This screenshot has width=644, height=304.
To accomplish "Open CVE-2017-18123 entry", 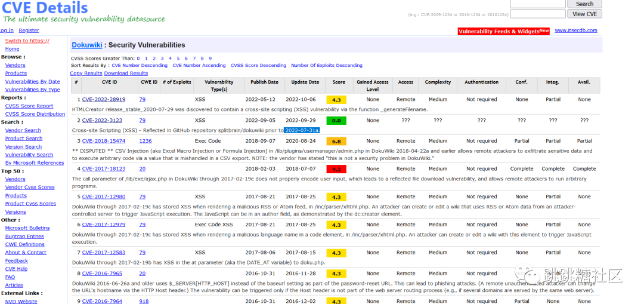I will pyautogui.click(x=104, y=169).
